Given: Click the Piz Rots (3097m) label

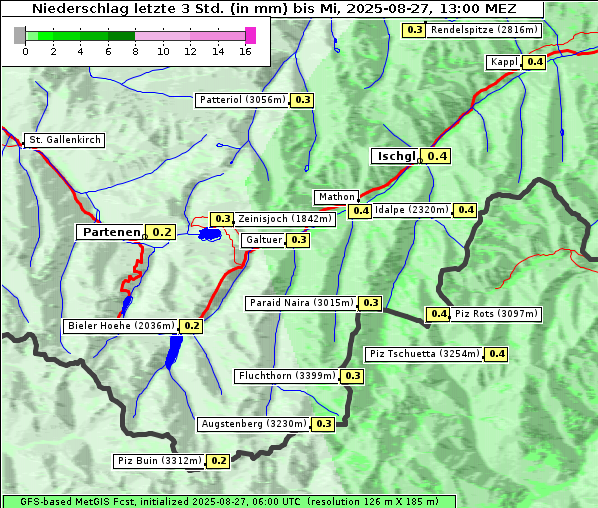Looking at the screenshot, I should [x=496, y=314].
